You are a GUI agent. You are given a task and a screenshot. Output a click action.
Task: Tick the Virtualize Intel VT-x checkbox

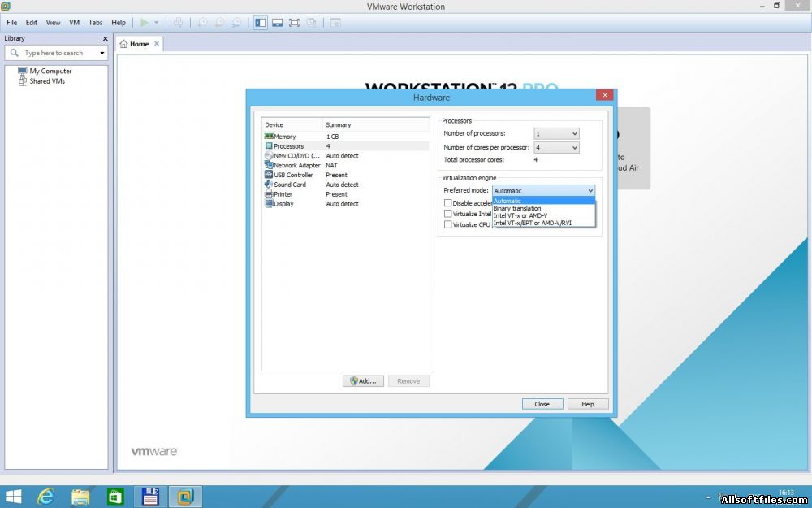point(447,214)
